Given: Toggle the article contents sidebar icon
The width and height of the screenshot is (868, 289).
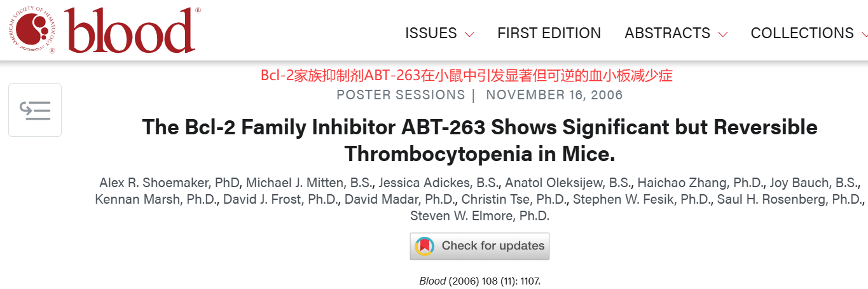Looking at the screenshot, I should [35, 110].
